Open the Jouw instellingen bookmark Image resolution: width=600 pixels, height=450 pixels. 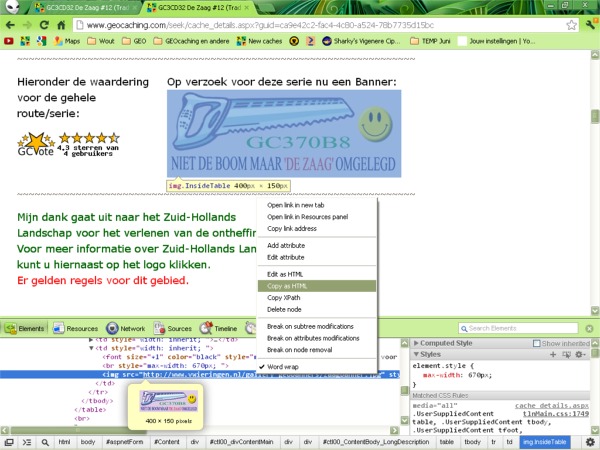tap(496, 41)
